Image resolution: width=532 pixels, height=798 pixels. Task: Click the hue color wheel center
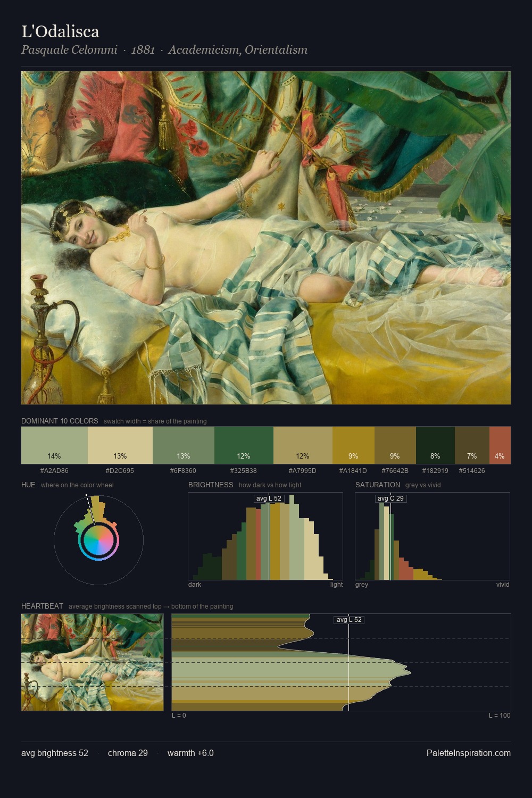pyautogui.click(x=98, y=541)
